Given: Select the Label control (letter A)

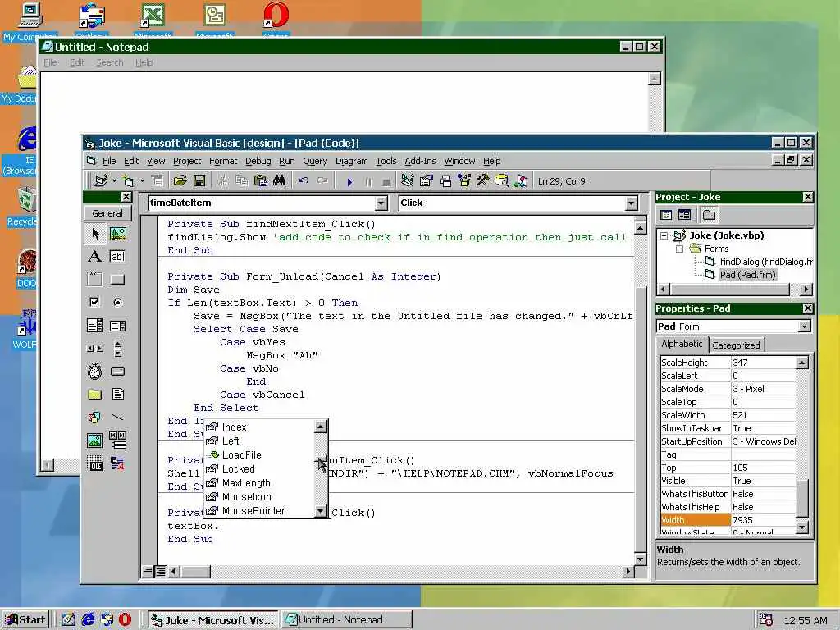Looking at the screenshot, I should (x=95, y=257).
